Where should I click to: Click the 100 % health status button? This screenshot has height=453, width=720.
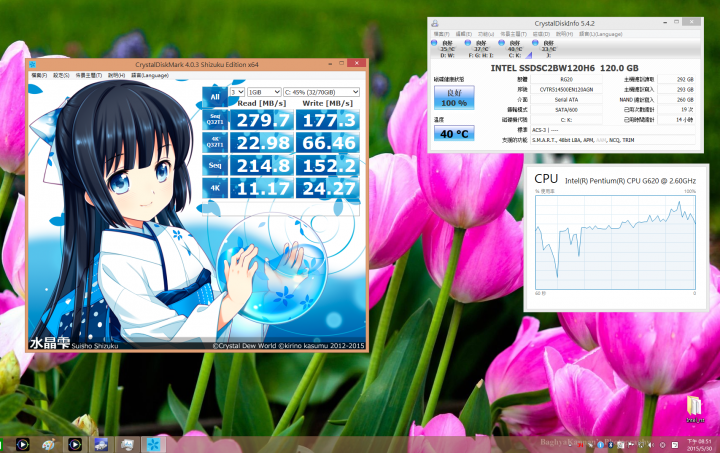coord(454,98)
